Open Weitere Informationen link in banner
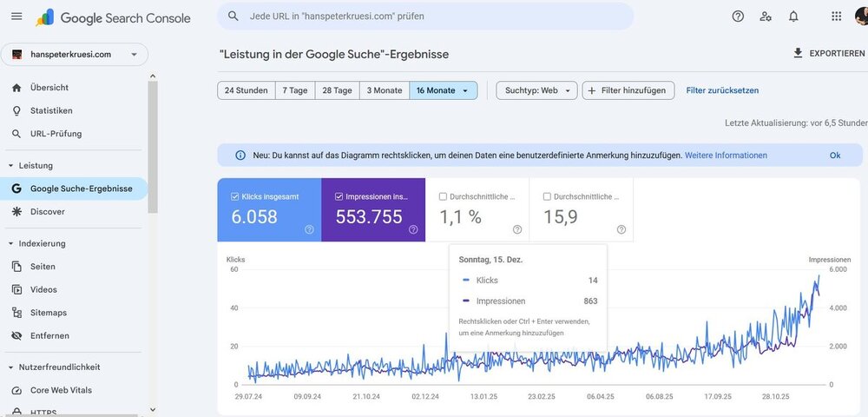The height and width of the screenshot is (417, 868). 726,156
